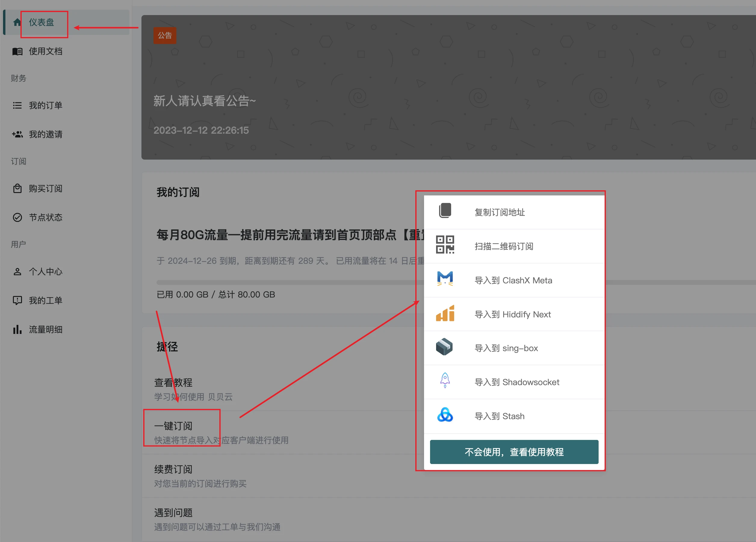
Task: Open 个人中心 via the person icon
Action: 17,272
